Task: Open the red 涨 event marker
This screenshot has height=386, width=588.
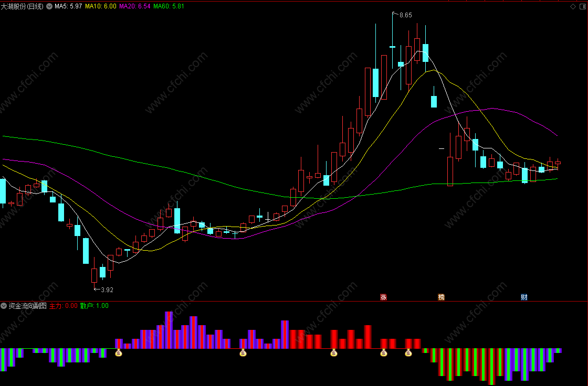Action: click(x=383, y=297)
